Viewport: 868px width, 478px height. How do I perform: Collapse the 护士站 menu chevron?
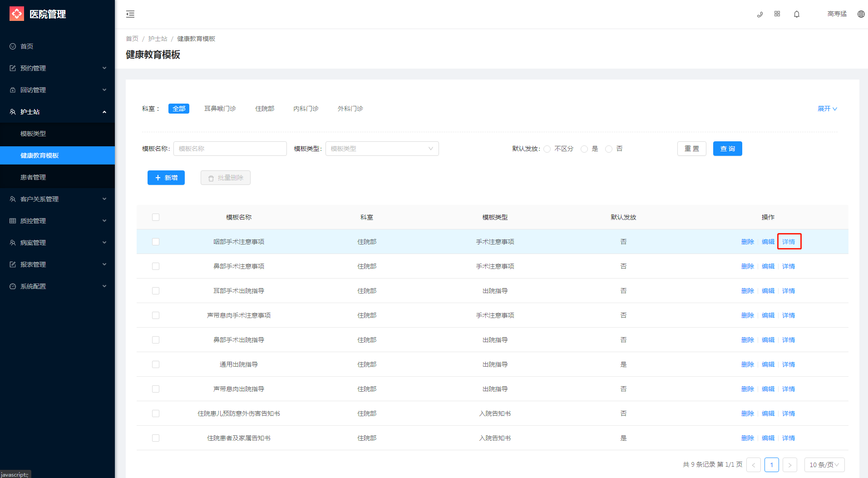(104, 112)
